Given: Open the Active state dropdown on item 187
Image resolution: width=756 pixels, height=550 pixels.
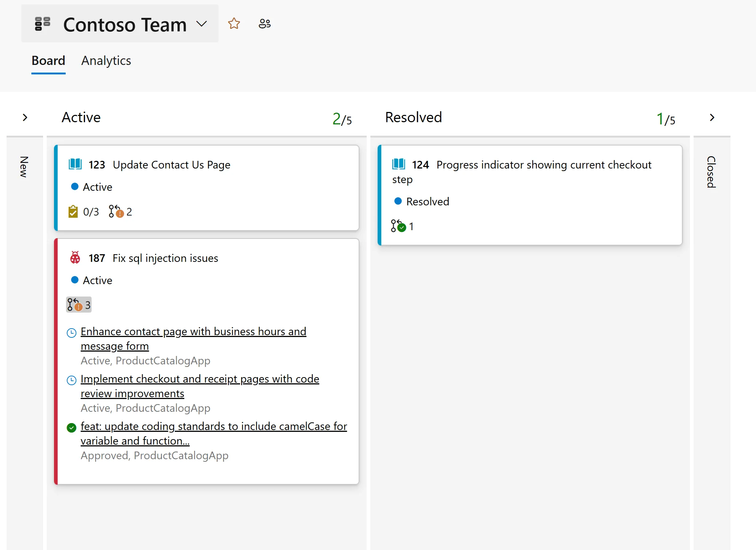Looking at the screenshot, I should click(92, 280).
